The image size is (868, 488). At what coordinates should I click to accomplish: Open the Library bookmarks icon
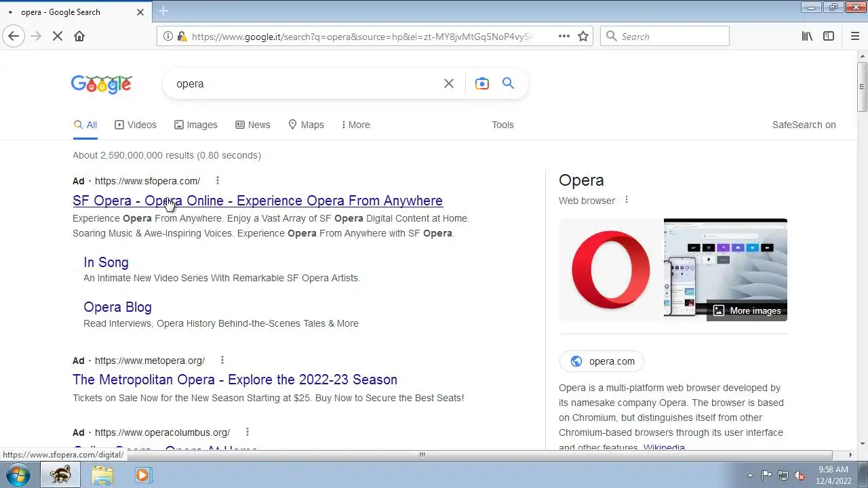[807, 37]
